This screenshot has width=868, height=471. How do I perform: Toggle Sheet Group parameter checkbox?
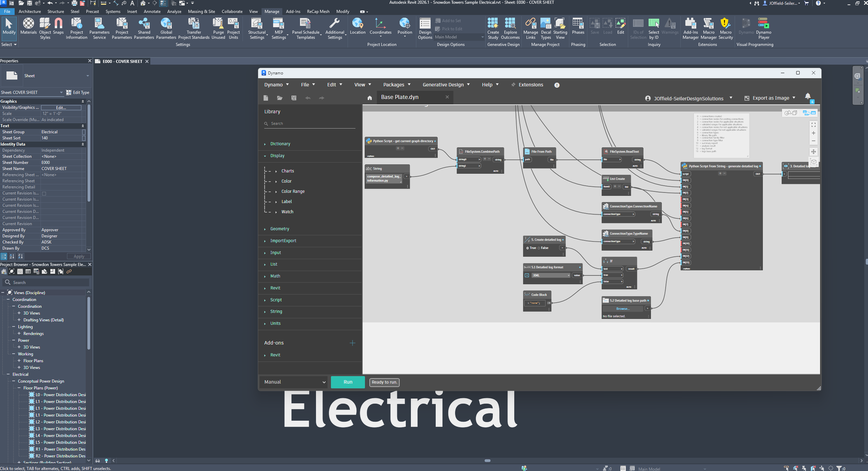[84, 132]
